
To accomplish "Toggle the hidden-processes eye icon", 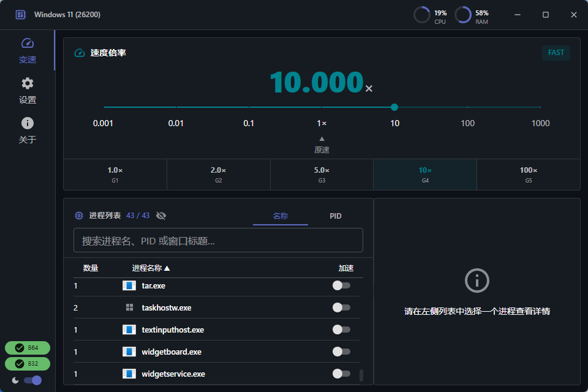I will [x=161, y=216].
